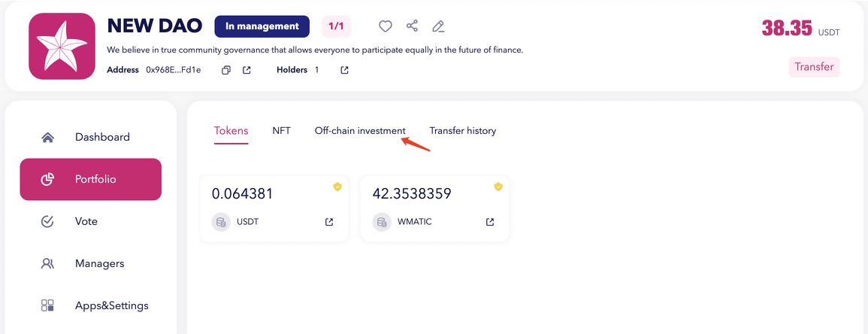Copy the DAO address with copy icon

tap(226, 71)
